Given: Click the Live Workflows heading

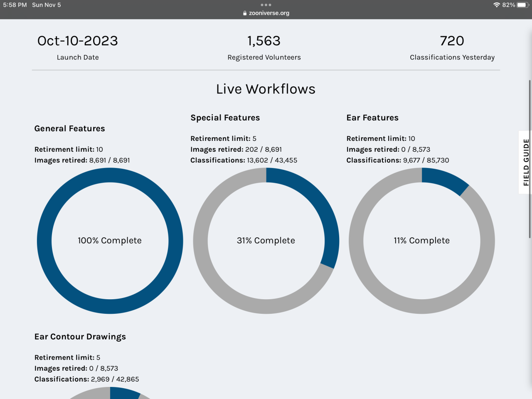Looking at the screenshot, I should tap(266, 89).
